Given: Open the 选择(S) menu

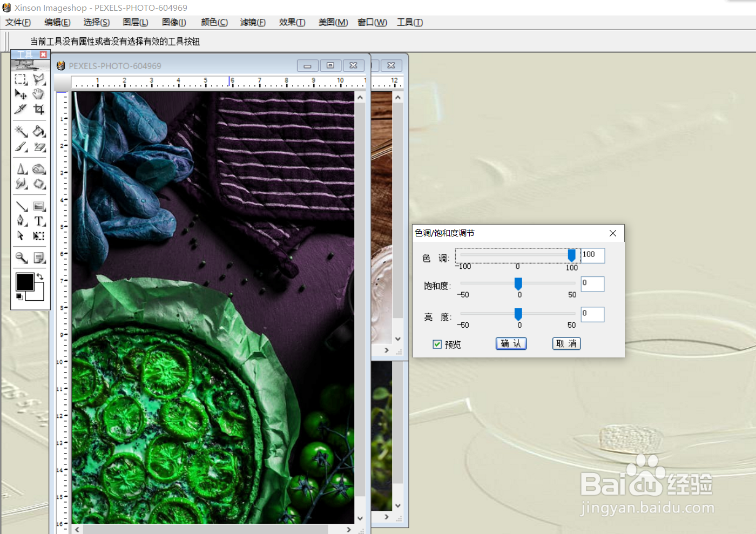Looking at the screenshot, I should pos(97,22).
